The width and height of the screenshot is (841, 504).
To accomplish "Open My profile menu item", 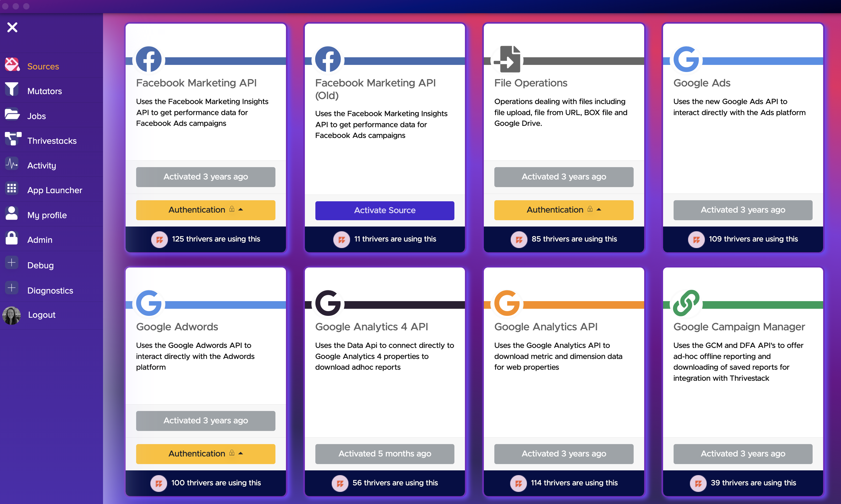I will [x=47, y=215].
